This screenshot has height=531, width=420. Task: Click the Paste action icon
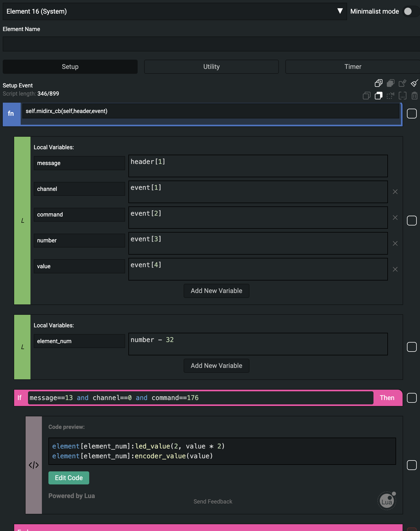click(378, 96)
